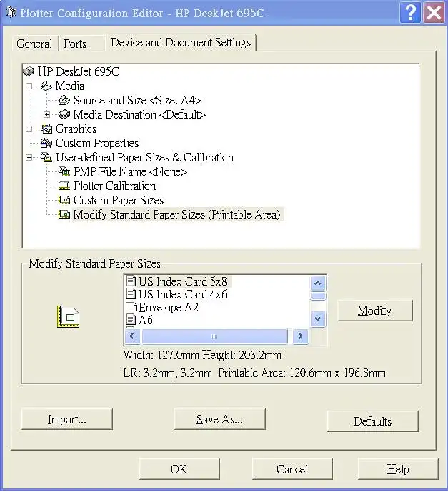Click the paper list scroll right arrow
This screenshot has width=448, height=492.
coord(300,336)
